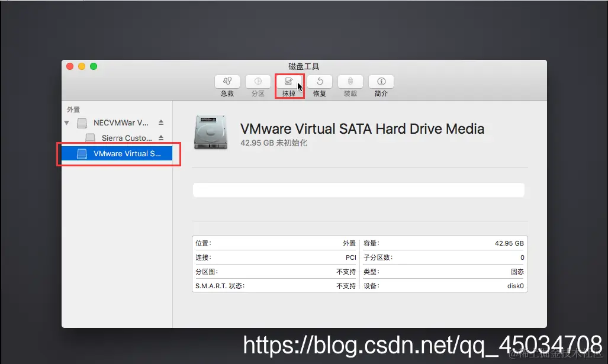The image size is (608, 364).
Task: Click the Sierra Custo... volume icon
Action: coord(91,138)
